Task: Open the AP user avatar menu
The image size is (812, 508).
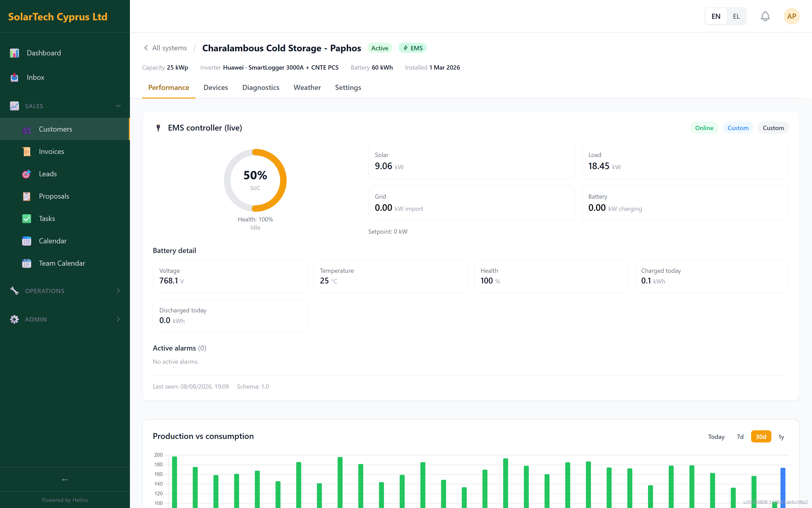Action: coord(791,16)
